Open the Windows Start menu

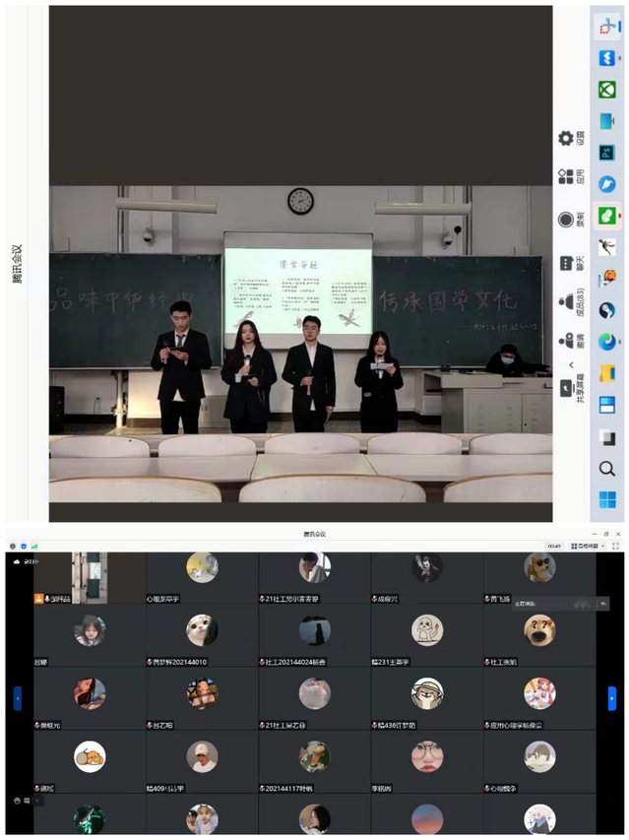pos(607,500)
